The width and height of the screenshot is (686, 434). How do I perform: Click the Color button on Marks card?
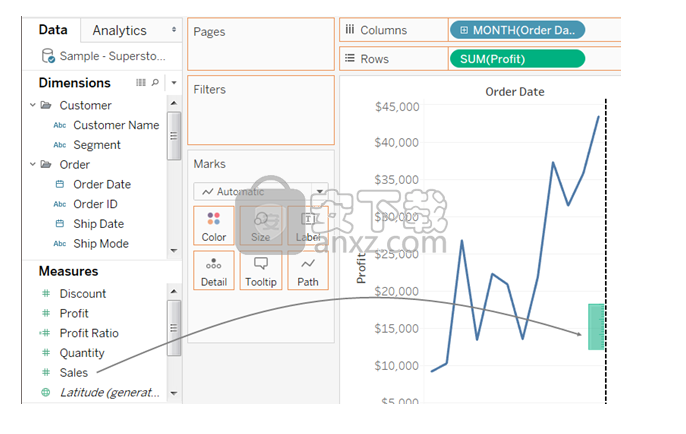(214, 226)
